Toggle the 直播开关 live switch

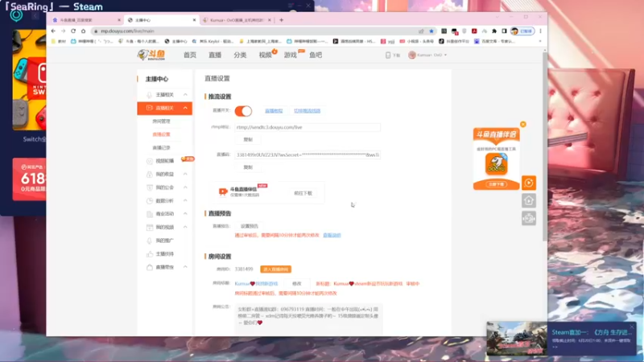(243, 111)
